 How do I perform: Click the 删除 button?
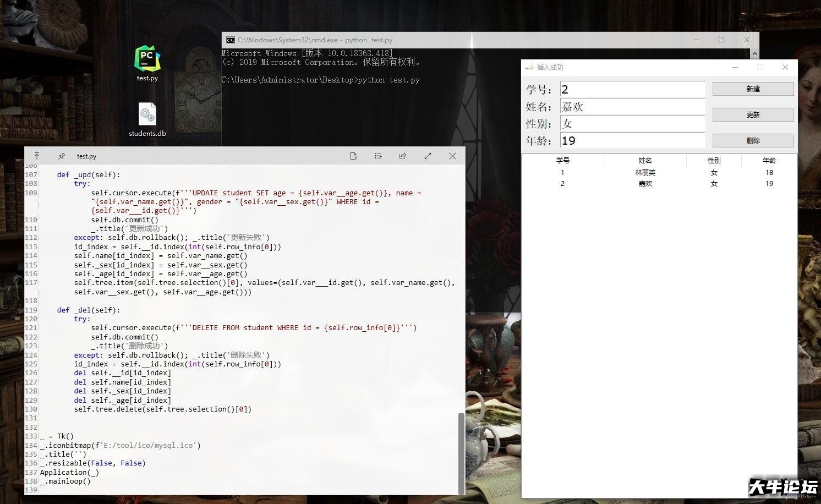[753, 140]
